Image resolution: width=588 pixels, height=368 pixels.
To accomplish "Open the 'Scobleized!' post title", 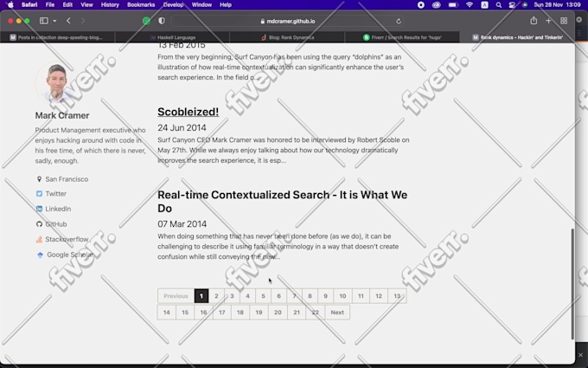I will (x=188, y=112).
